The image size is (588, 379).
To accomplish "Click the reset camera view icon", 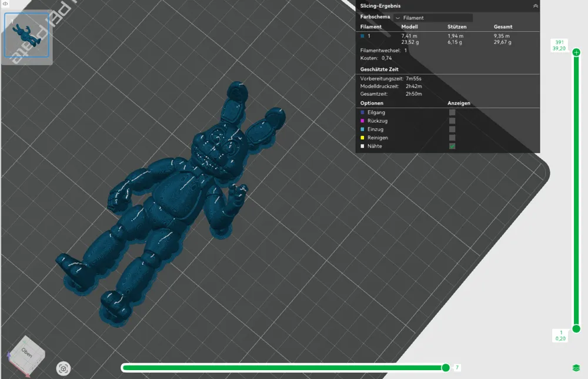I will (x=64, y=368).
